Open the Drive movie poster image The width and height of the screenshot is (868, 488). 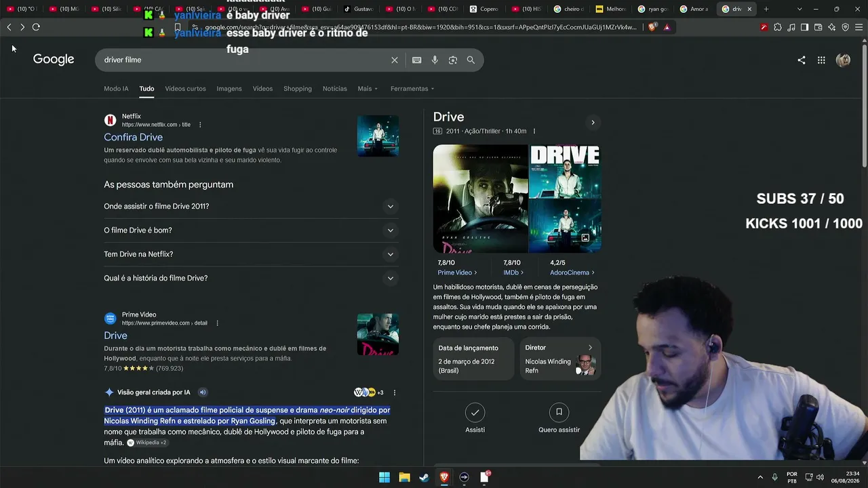pyautogui.click(x=480, y=199)
